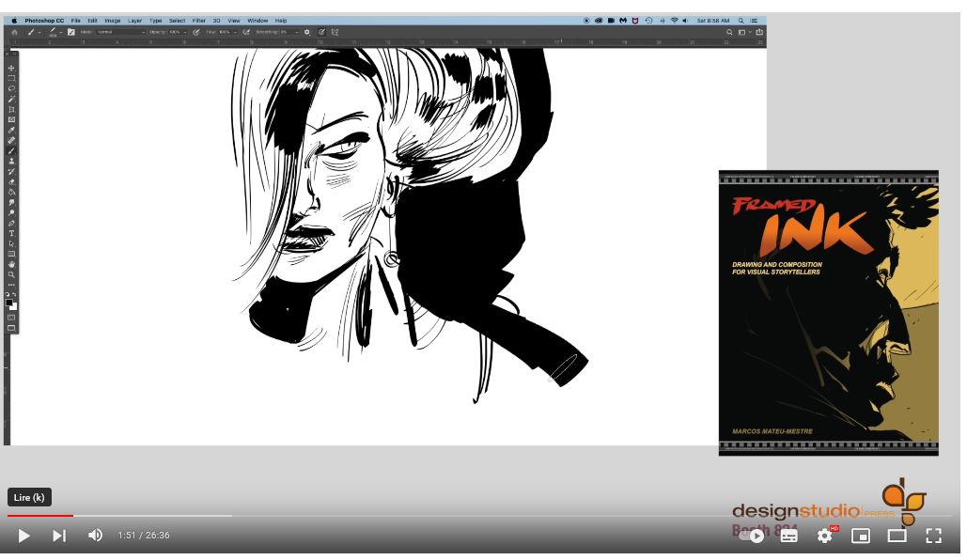Open brush settings gear in options bar
Viewport: 967px width, 560px height.
(x=307, y=32)
